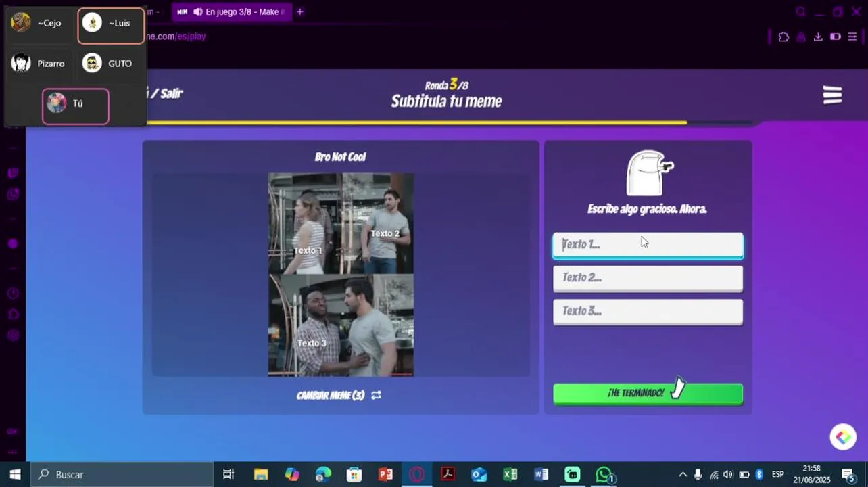This screenshot has height=487, width=868.
Task: Open Excel from the taskbar
Action: 510,474
